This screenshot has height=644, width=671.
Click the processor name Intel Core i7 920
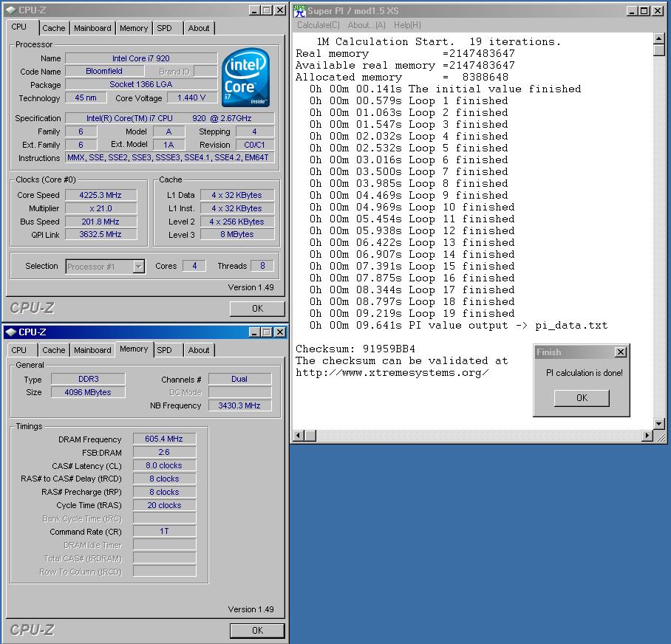(x=141, y=58)
